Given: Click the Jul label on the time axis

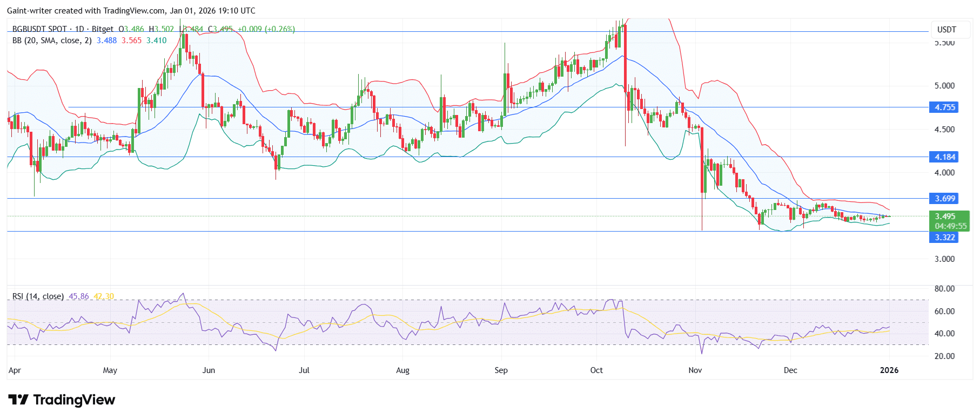Looking at the screenshot, I should [x=304, y=370].
